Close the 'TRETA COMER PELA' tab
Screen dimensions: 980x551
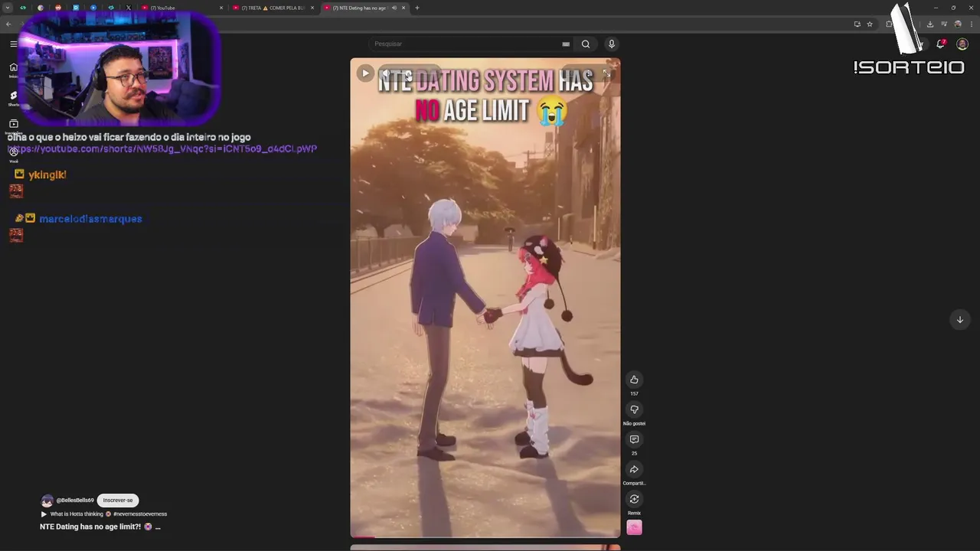tap(312, 8)
